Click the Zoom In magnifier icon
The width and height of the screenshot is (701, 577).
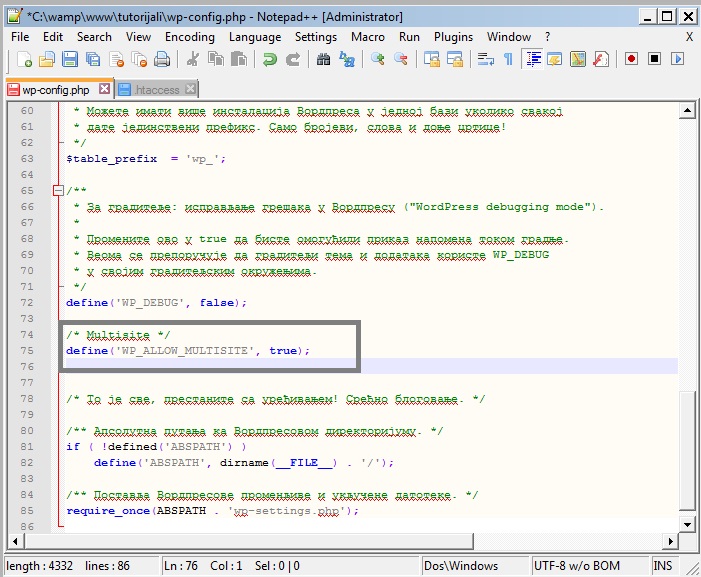coord(378,60)
